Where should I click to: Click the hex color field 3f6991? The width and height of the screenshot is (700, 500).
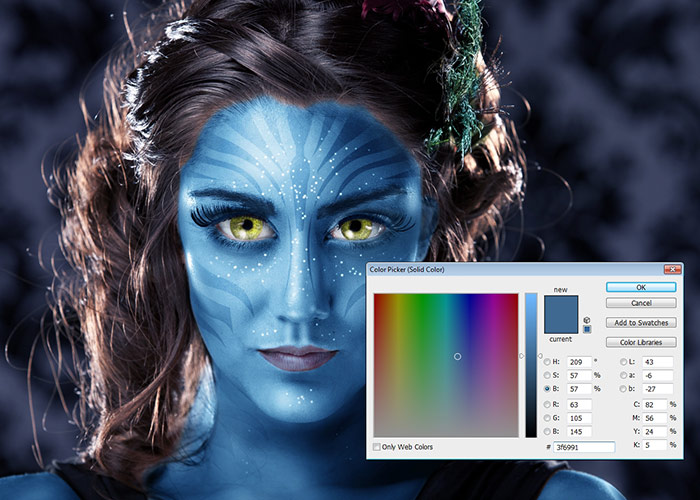pyautogui.click(x=584, y=447)
